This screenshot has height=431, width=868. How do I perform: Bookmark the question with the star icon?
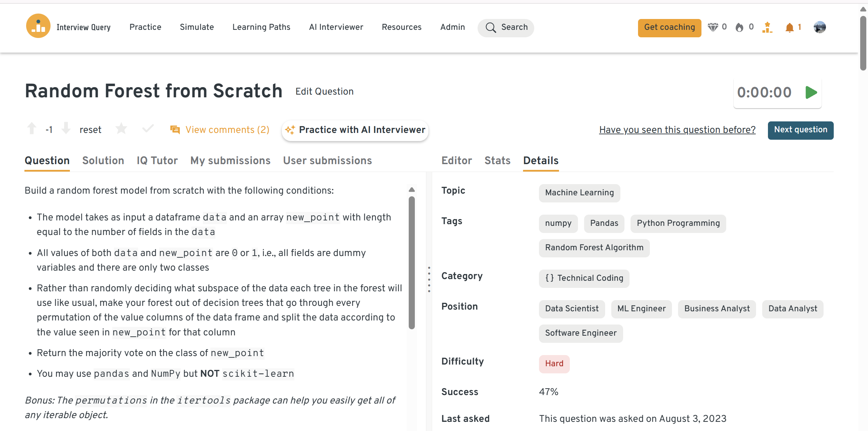click(x=121, y=129)
